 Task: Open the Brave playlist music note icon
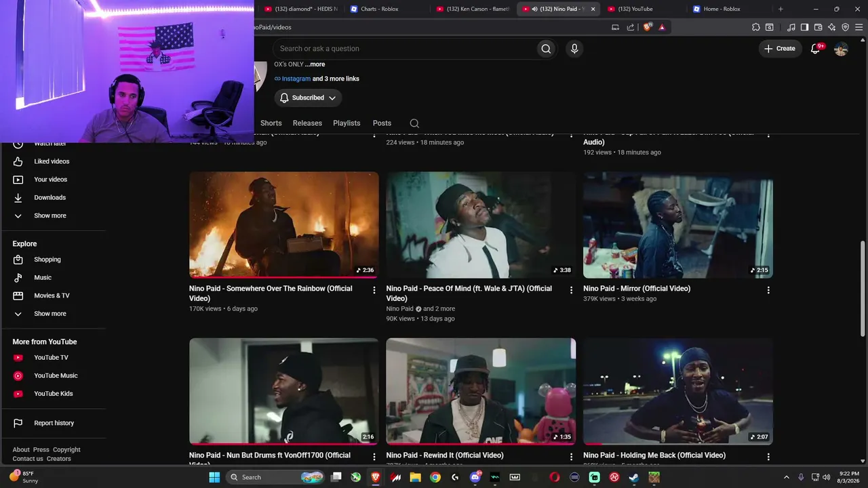(x=791, y=27)
